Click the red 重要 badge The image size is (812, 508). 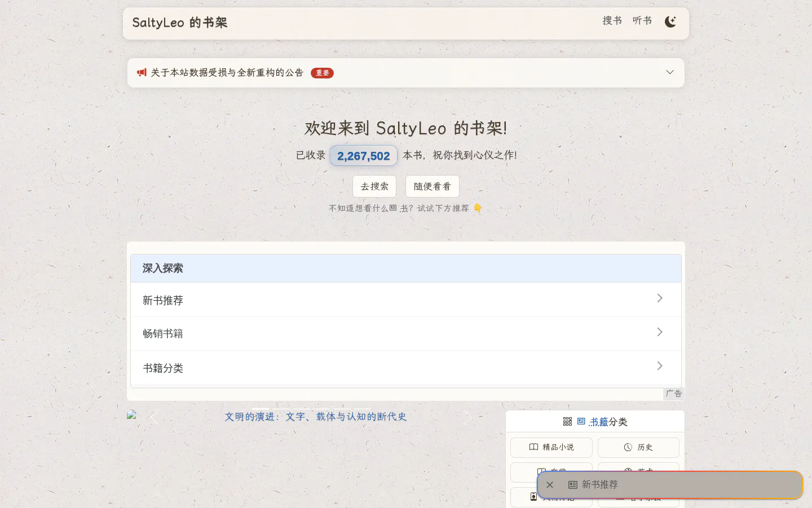click(322, 73)
